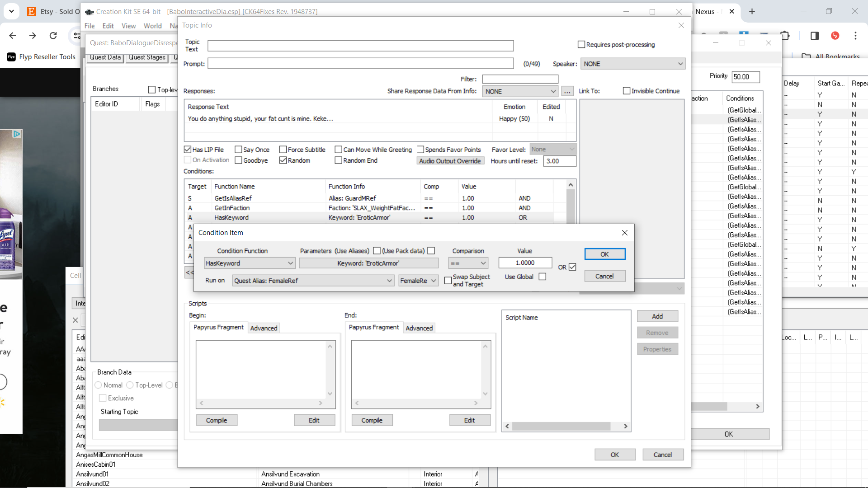This screenshot has height=488, width=868.
Task: Open Flyp Reseller Tools bookmark
Action: point(41,56)
